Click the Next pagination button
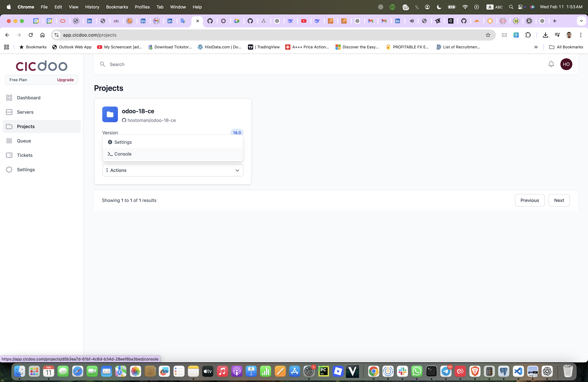The width and height of the screenshot is (588, 382). click(559, 200)
